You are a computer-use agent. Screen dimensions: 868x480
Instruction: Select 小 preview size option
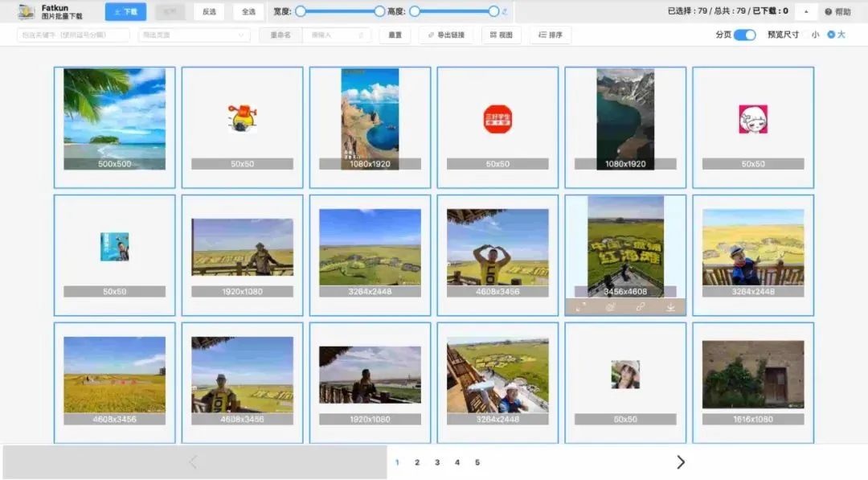[814, 35]
